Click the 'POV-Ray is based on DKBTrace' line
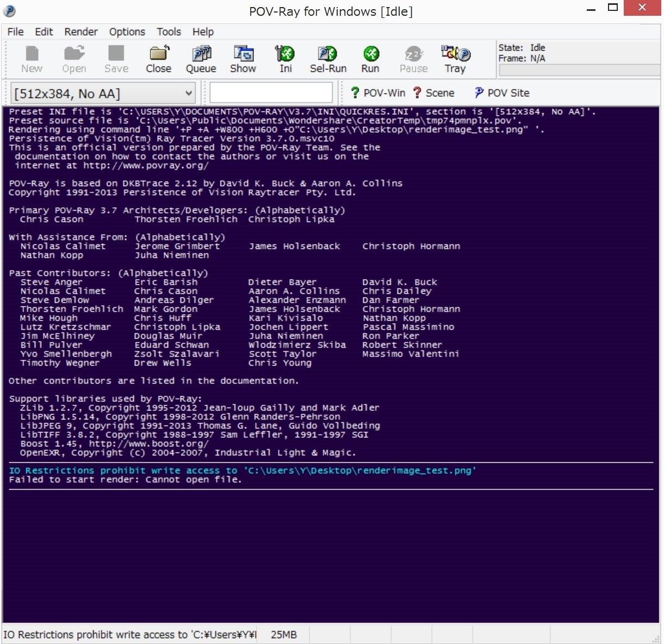This screenshot has height=644, width=664. [x=206, y=183]
